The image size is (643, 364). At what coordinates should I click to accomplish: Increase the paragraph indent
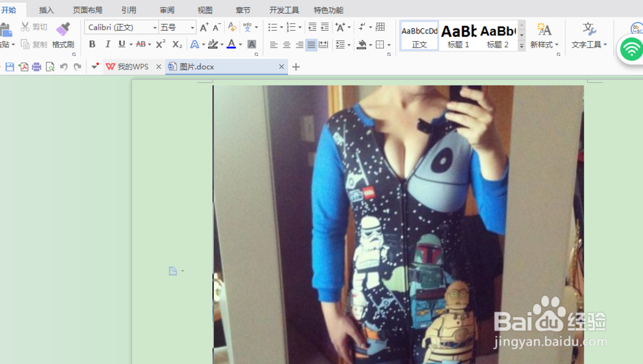point(325,28)
